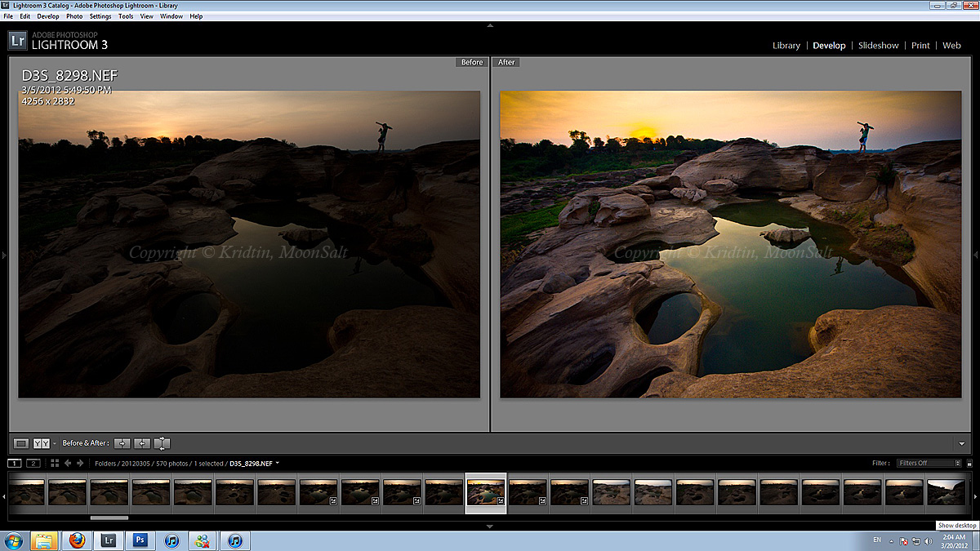
Task: Open Photoshop from the taskbar
Action: (140, 540)
